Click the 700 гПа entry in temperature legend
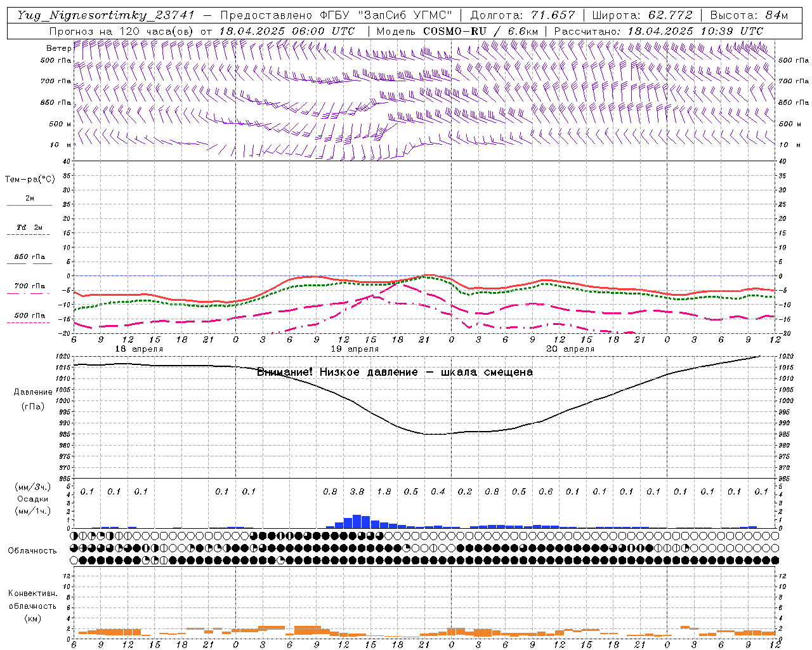The width and height of the screenshot is (812, 650). 30,286
